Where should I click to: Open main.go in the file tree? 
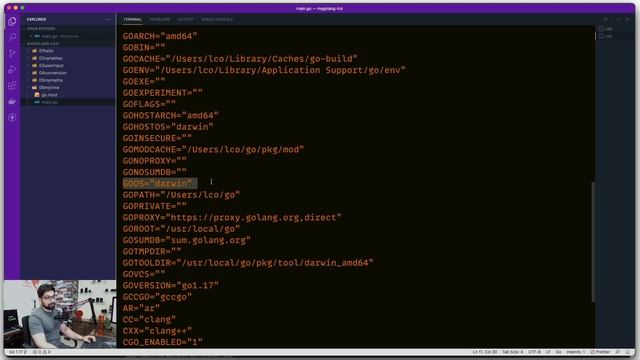pyautogui.click(x=49, y=102)
